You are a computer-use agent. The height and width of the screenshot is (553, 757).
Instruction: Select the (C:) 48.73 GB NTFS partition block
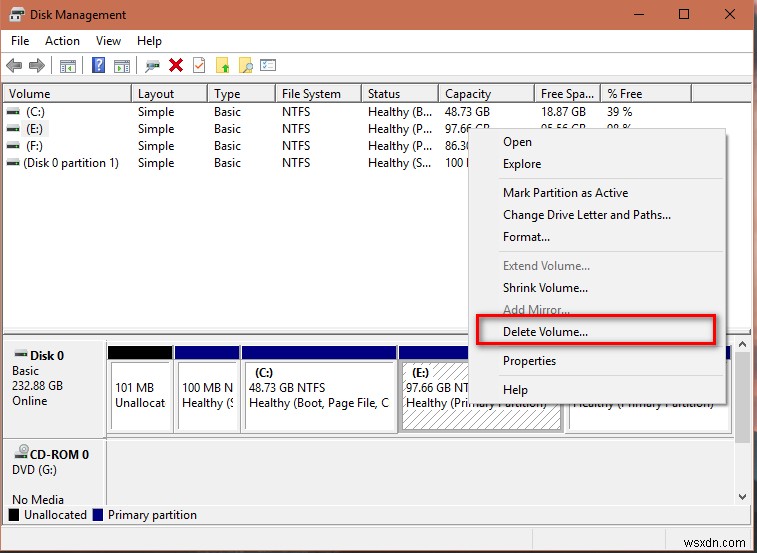[319, 395]
